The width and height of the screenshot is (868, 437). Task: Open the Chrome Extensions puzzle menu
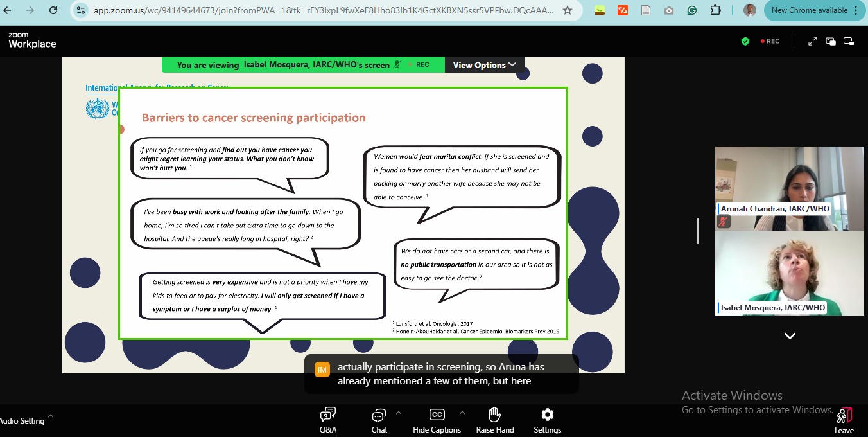pyautogui.click(x=716, y=10)
